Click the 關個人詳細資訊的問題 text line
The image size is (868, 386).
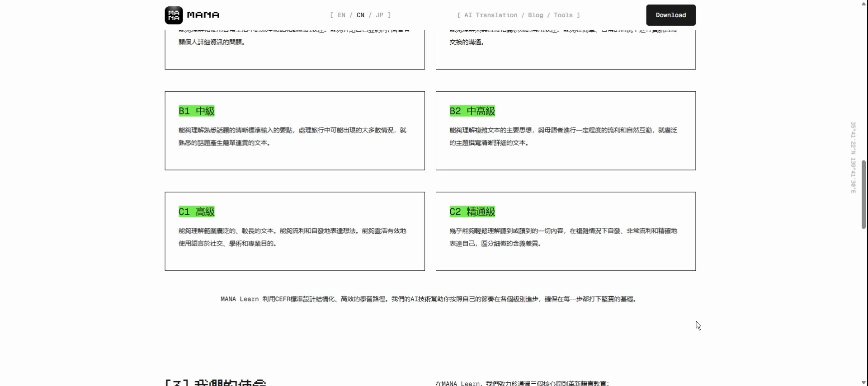point(212,42)
